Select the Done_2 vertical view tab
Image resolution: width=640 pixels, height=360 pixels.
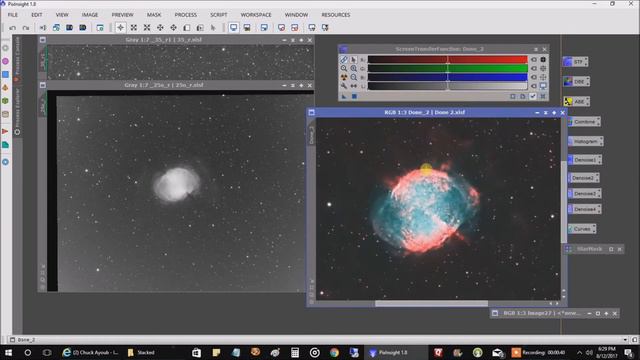coord(311,135)
